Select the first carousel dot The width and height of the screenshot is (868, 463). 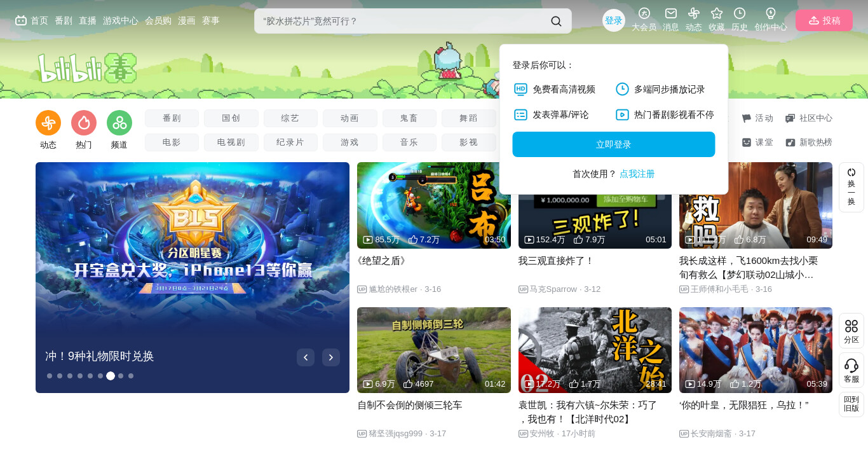(50, 376)
